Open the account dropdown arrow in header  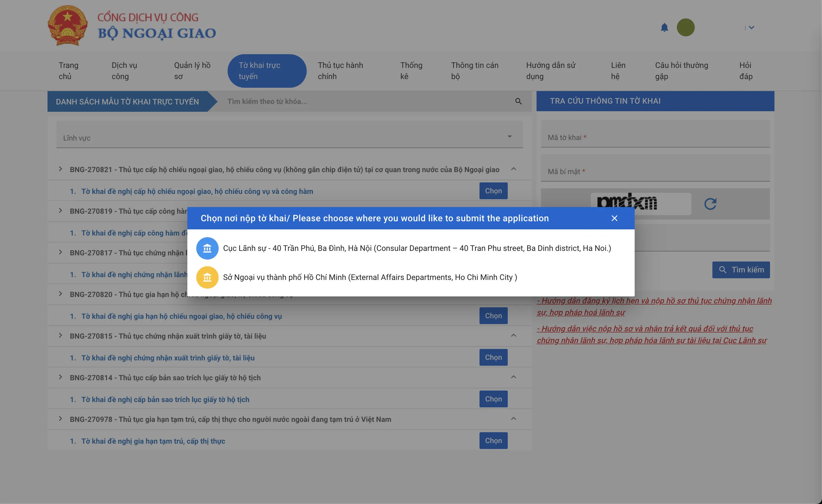[751, 28]
